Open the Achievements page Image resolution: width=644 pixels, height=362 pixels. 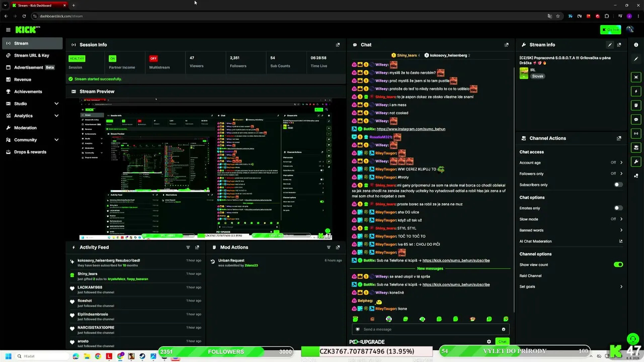tap(32, 92)
